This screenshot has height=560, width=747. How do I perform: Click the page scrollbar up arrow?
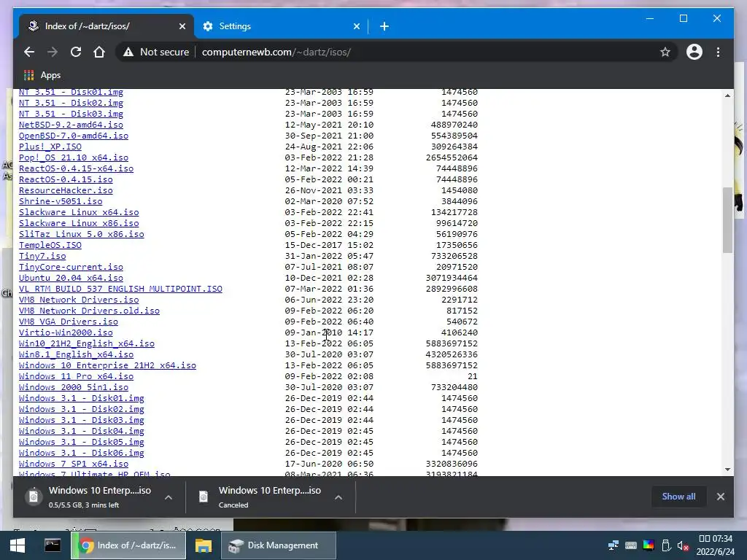pyautogui.click(x=727, y=96)
